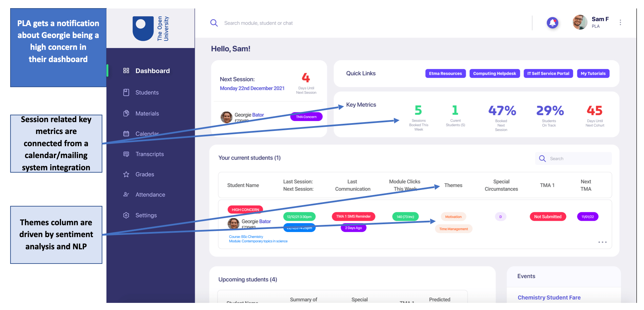Click the Settings gear icon
Viewport: 644px width, 310px height.
(x=126, y=215)
